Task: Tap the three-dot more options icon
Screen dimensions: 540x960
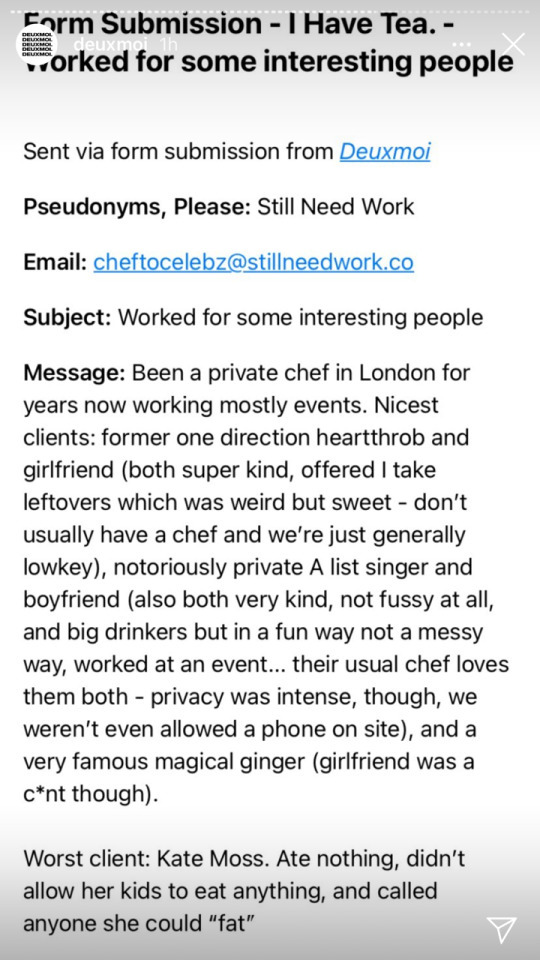Action: pos(463,45)
